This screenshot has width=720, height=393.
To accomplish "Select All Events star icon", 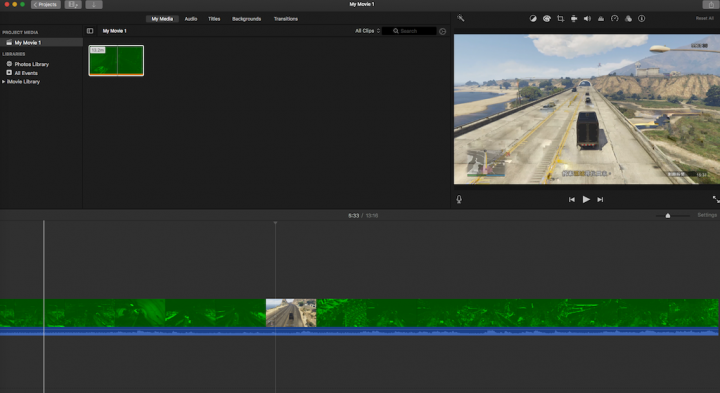I will tap(9, 73).
